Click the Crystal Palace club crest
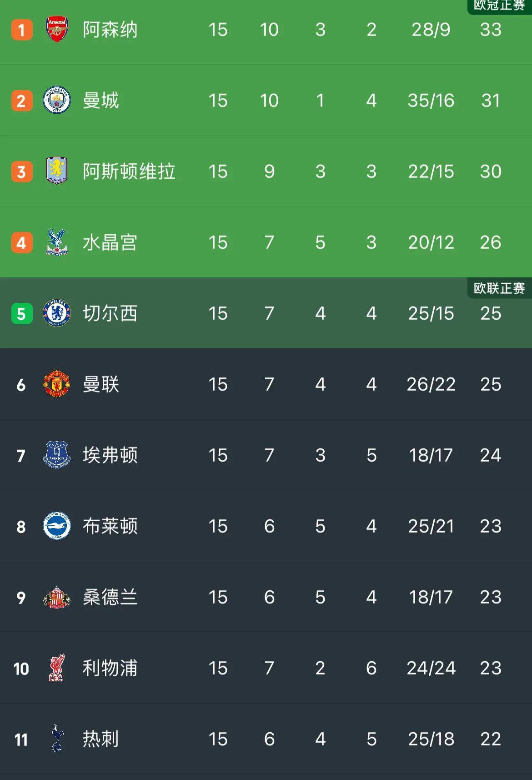 tap(56, 242)
